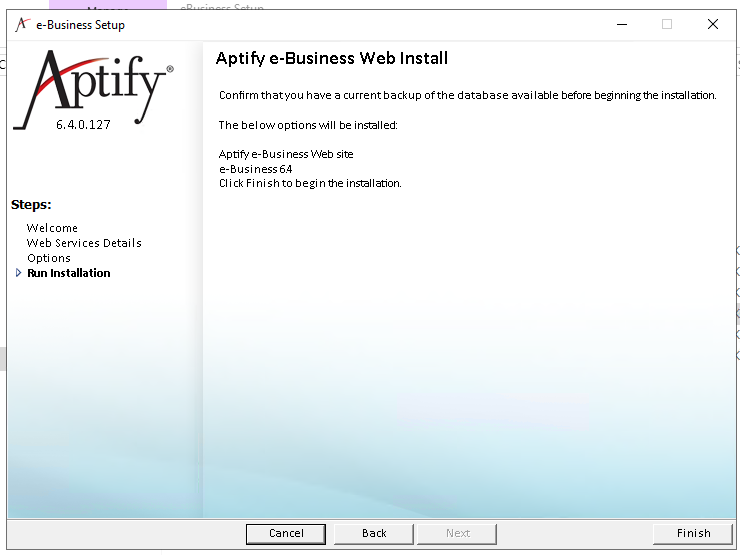Click 'Click Finish to begin the installation' text
740x555 pixels.
click(310, 183)
